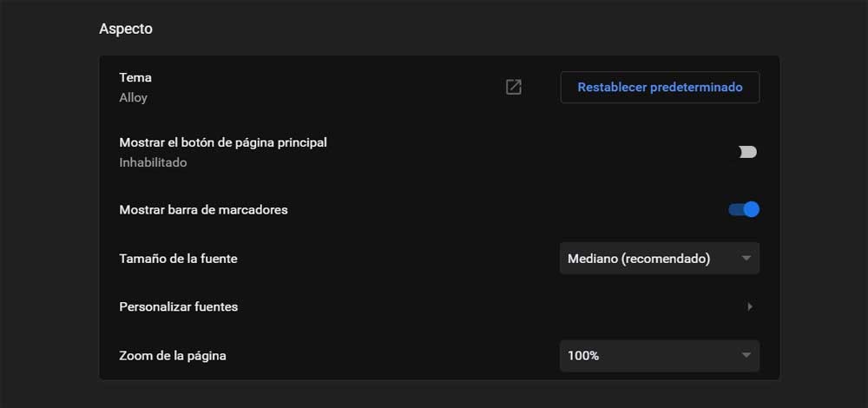Click the Restablecer predeterminado button
Image resolution: width=868 pixels, height=408 pixels.
click(x=660, y=87)
